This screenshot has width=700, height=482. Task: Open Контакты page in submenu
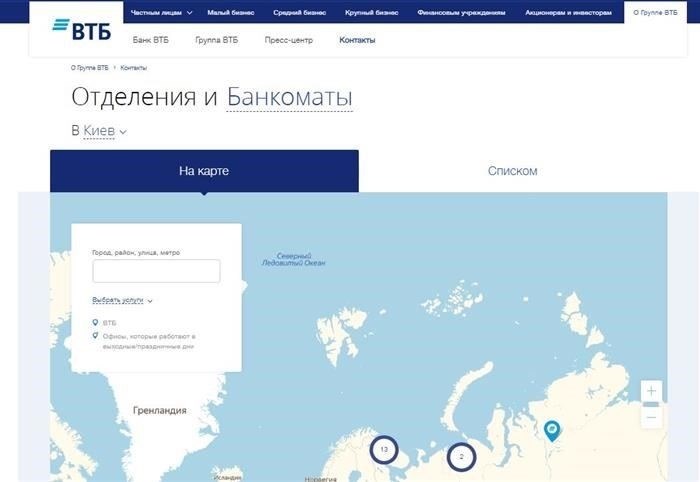(357, 40)
